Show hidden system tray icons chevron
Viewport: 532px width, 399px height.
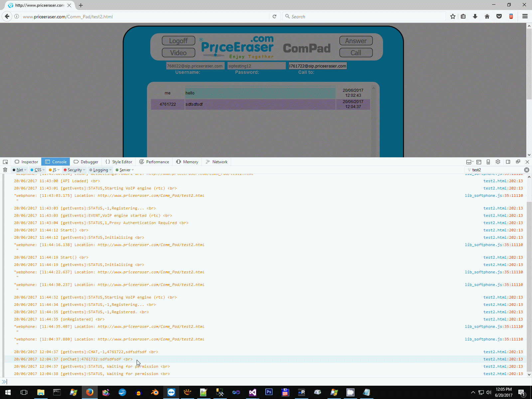pyautogui.click(x=473, y=392)
